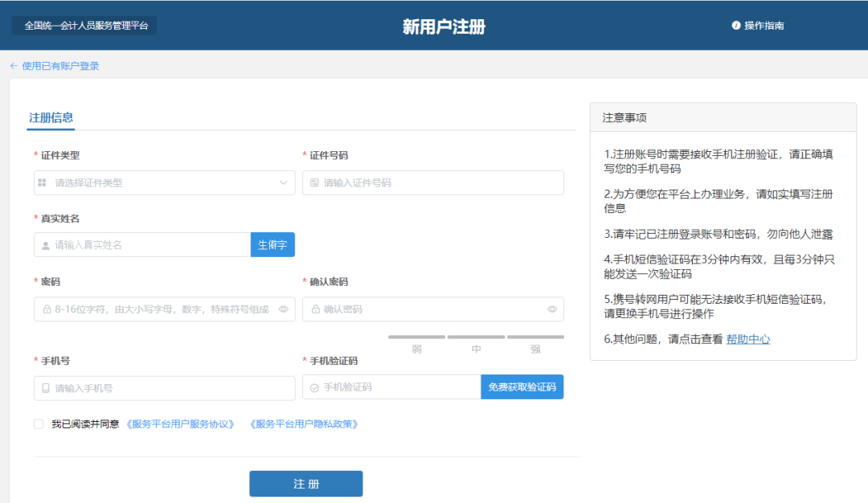The image size is (868, 503).
Task: Click the lock icon in 确认密码 field
Action: coord(316,309)
